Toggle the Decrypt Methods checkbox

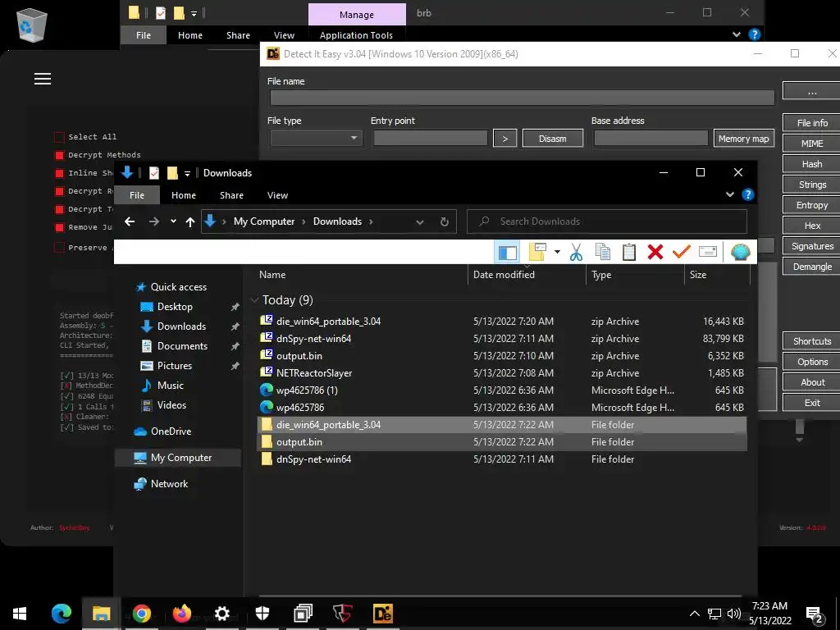59,155
